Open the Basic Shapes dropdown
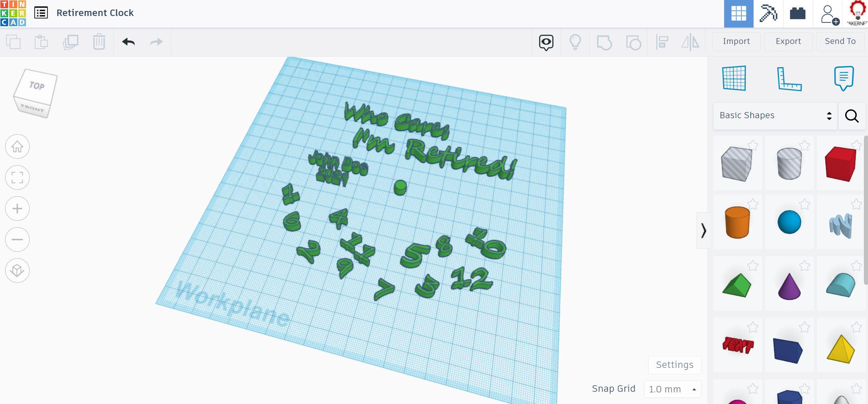This screenshot has height=404, width=868. tap(775, 116)
